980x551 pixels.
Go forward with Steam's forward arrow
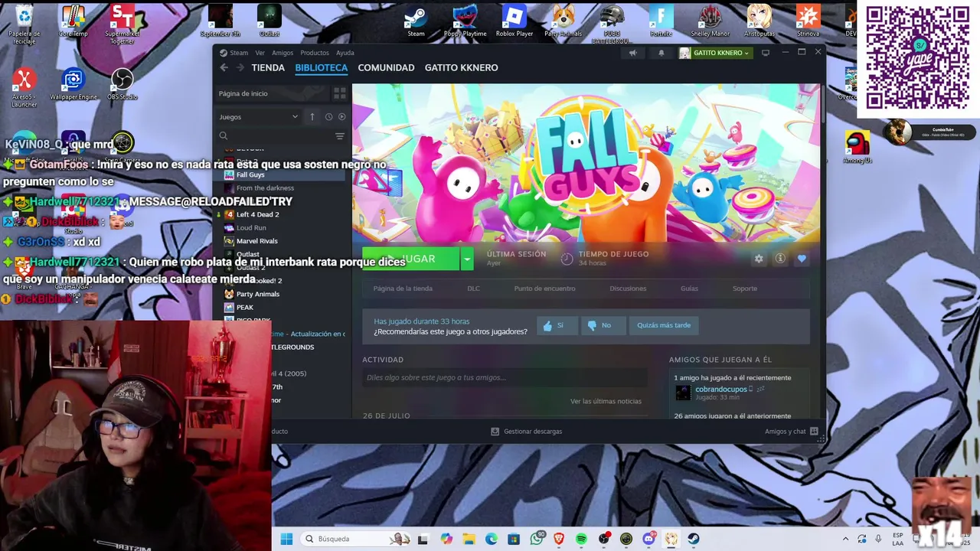tap(240, 67)
